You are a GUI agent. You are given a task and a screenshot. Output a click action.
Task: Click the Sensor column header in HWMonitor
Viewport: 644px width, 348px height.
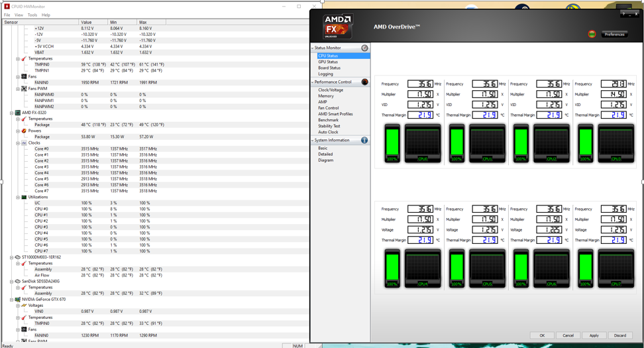[x=40, y=22]
